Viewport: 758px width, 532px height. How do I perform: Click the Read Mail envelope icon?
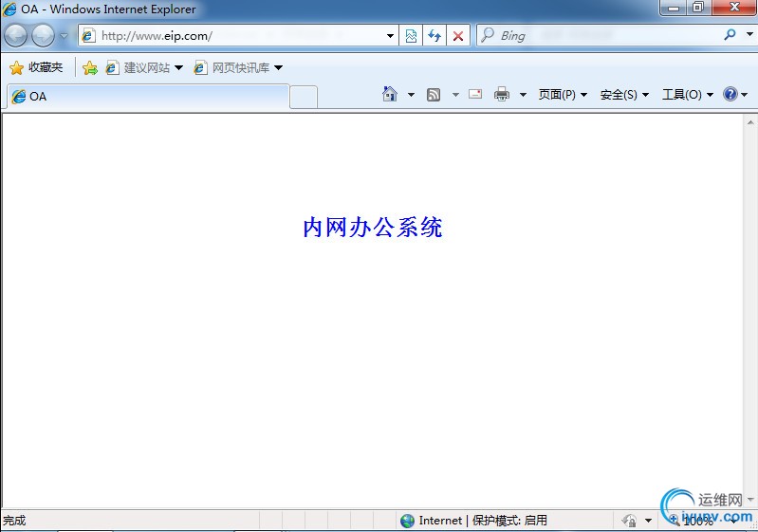pyautogui.click(x=475, y=94)
